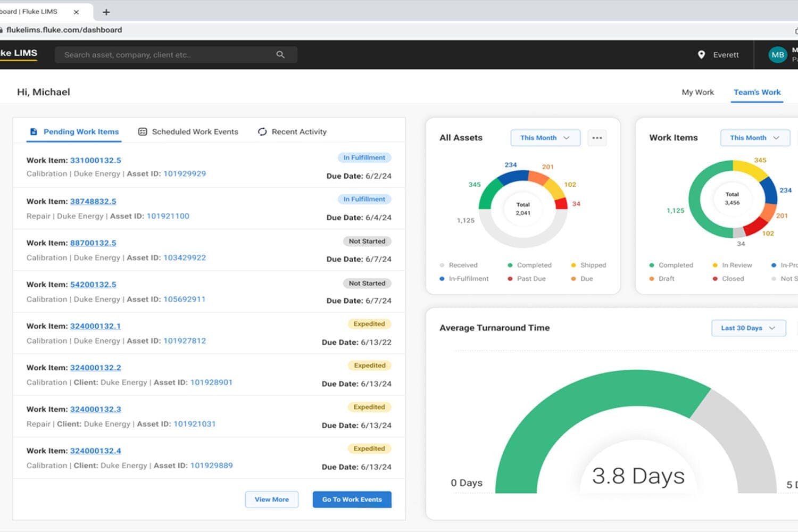
Task: Click "Total 3,456" in Work Items donut
Action: pos(732,198)
